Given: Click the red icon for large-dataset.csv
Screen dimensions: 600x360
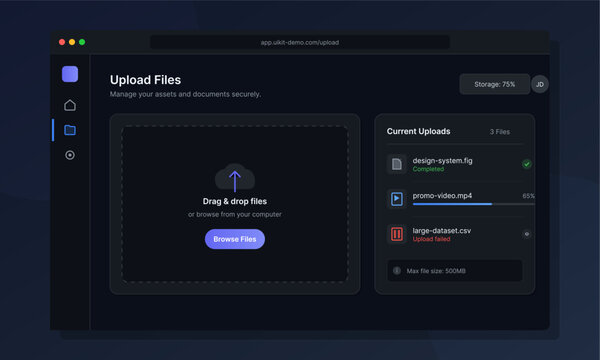Looking at the screenshot, I should [397, 234].
